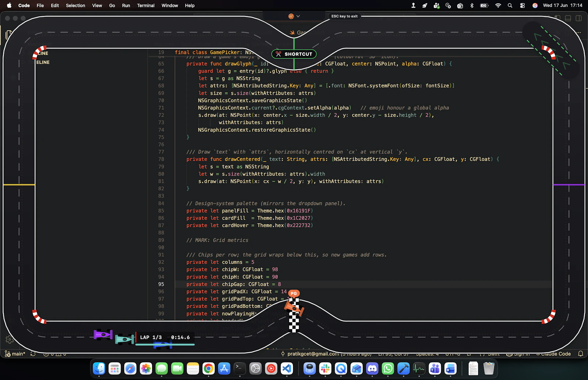Open the basketball game picker dropdown

click(x=294, y=16)
